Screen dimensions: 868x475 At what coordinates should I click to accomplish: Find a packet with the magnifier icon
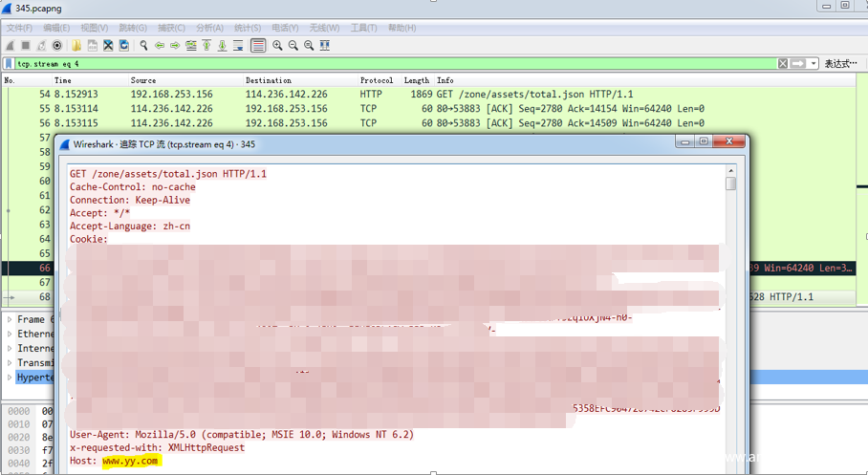tap(143, 45)
